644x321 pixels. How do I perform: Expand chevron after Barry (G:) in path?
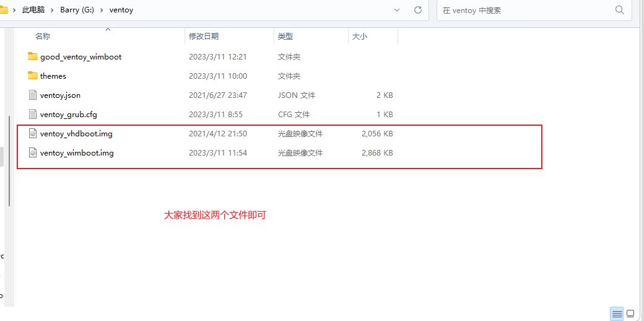point(102,10)
